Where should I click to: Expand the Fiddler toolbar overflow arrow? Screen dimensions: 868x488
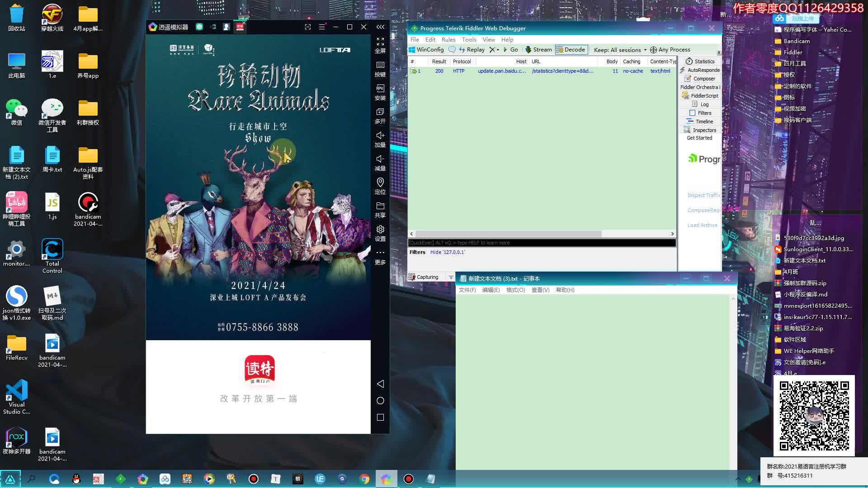(719, 52)
